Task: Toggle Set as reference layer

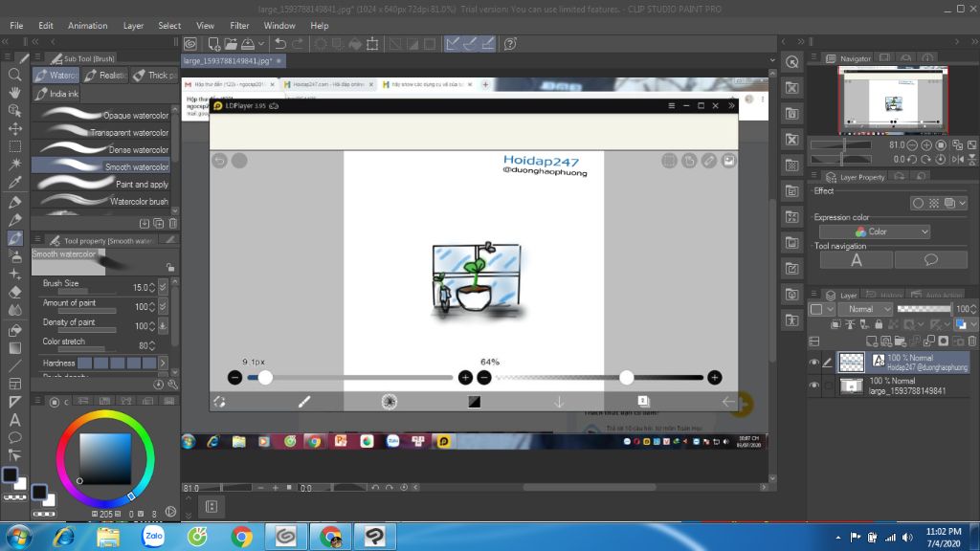Action: pos(850,324)
